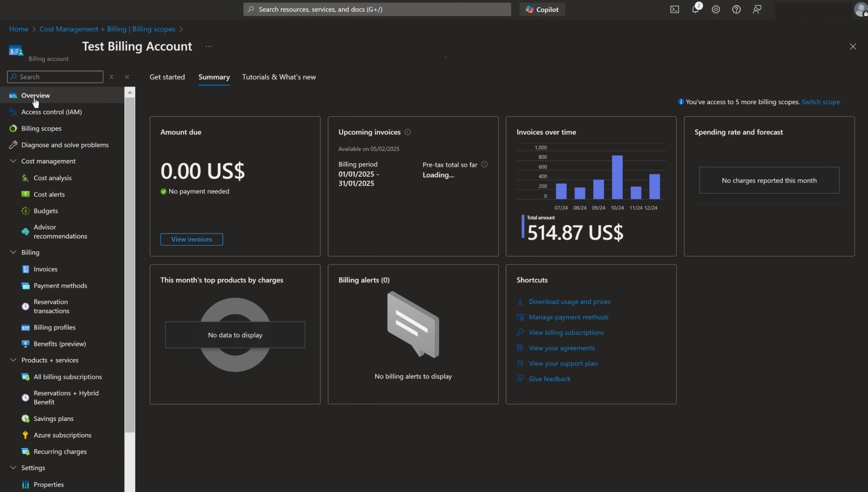The width and height of the screenshot is (868, 492).
Task: Clear sidebar search with X icon
Action: pyautogui.click(x=112, y=77)
